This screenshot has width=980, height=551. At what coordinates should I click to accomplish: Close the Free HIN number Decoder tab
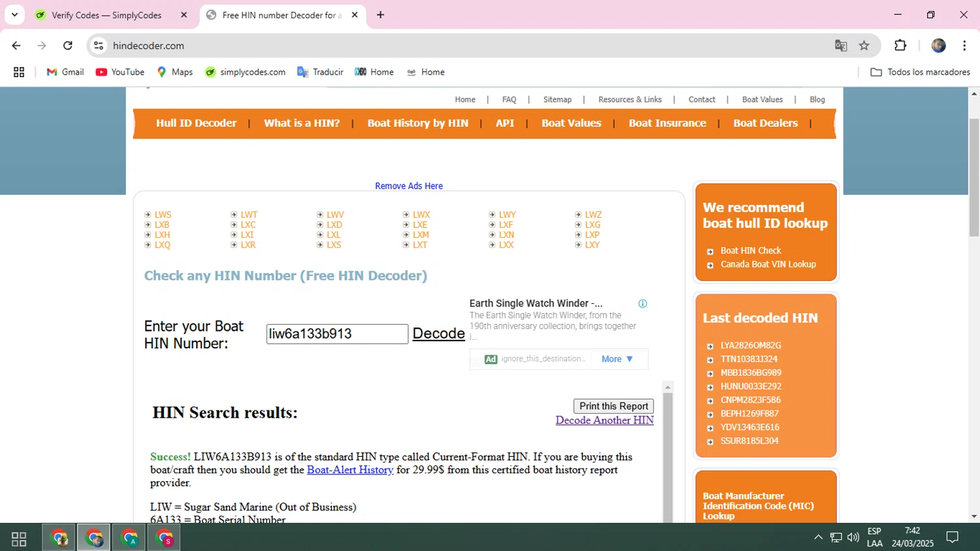point(355,15)
